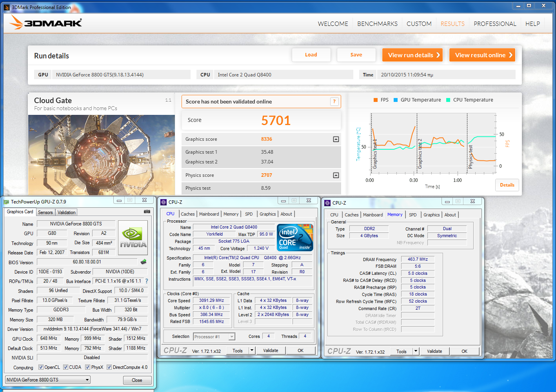Click OK in the CPU tab window
Viewport: 556px width, 392px height.
pyautogui.click(x=300, y=350)
